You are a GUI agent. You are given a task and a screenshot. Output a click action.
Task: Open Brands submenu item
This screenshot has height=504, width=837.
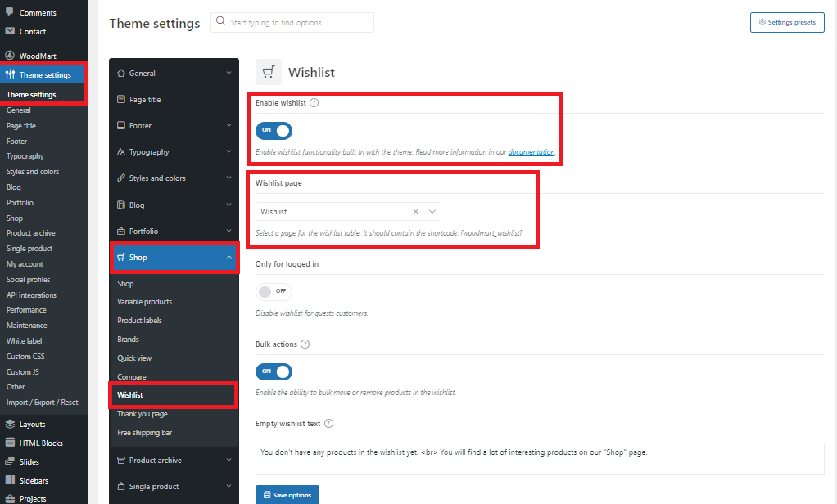coord(128,340)
